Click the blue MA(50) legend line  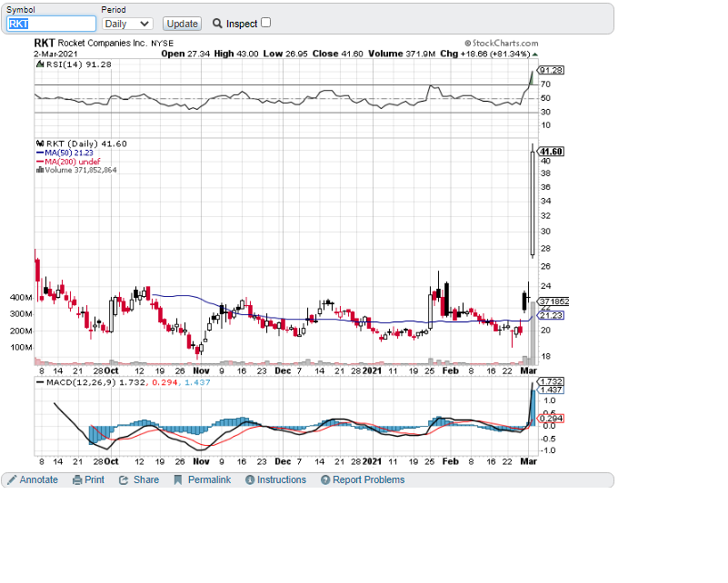click(40, 153)
